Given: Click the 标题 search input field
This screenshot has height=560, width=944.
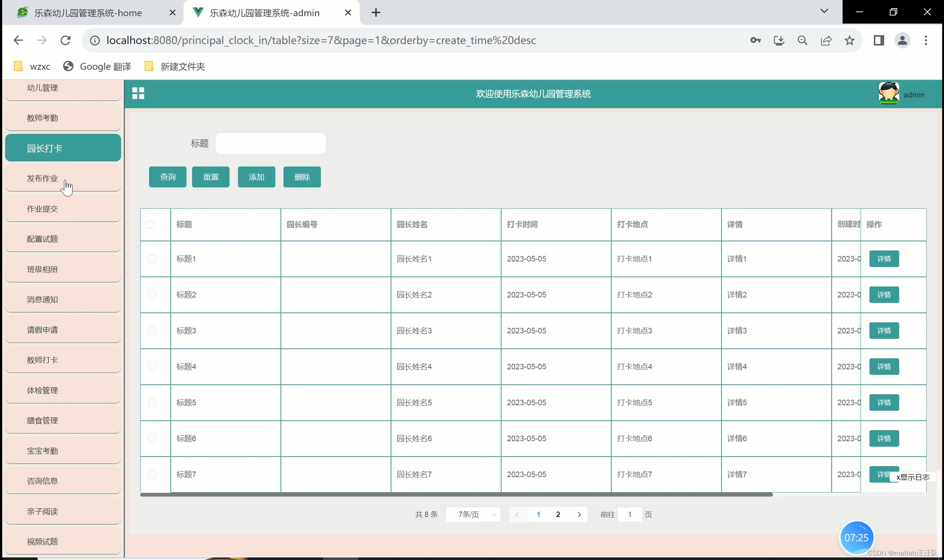Looking at the screenshot, I should [x=270, y=143].
